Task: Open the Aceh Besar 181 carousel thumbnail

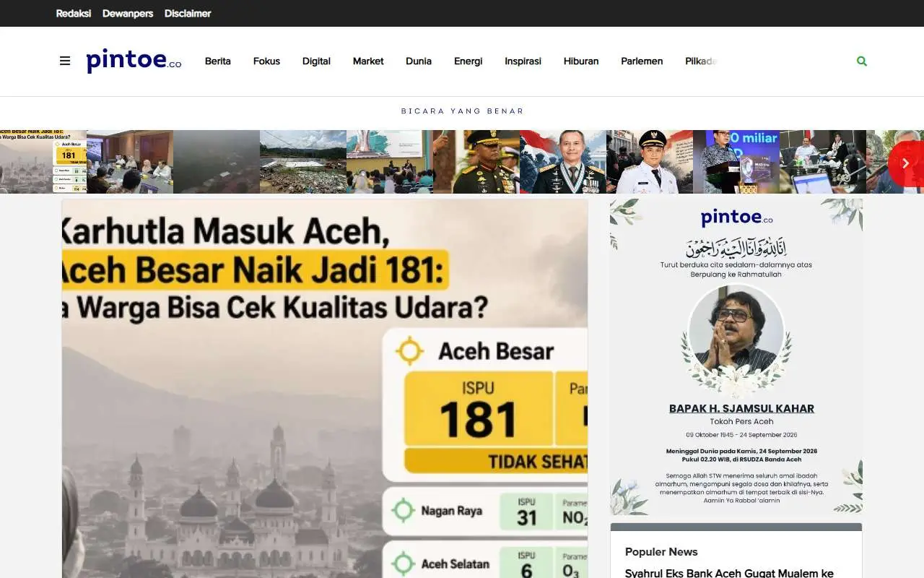Action: pos(43,162)
